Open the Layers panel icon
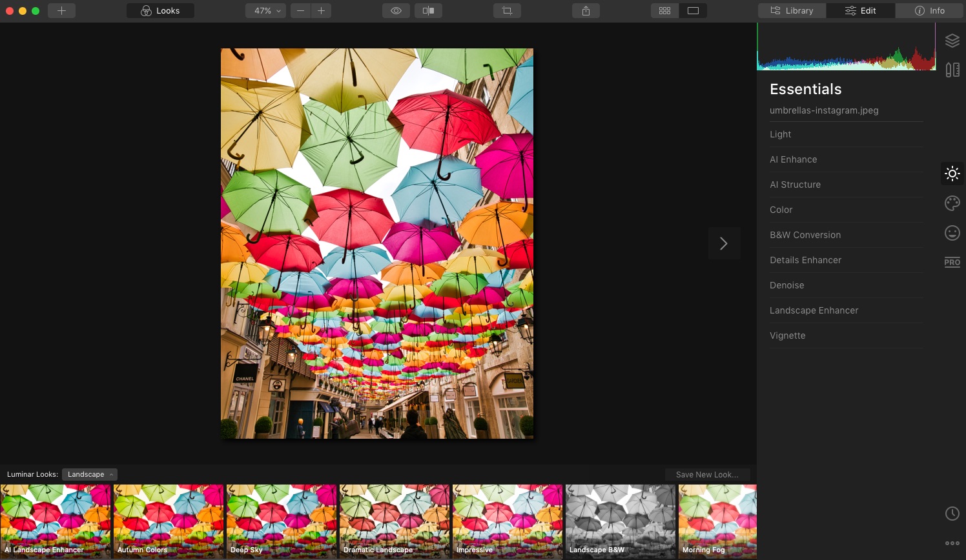 952,41
